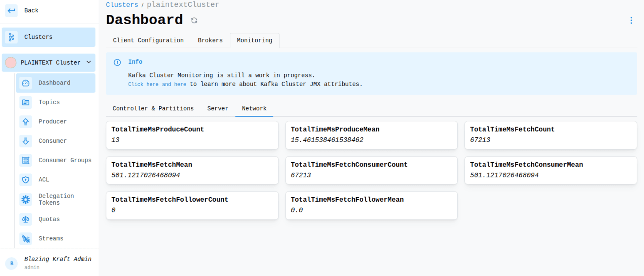Click the Clusters sidebar icon
Viewport: 644px width, 276px height.
11,37
